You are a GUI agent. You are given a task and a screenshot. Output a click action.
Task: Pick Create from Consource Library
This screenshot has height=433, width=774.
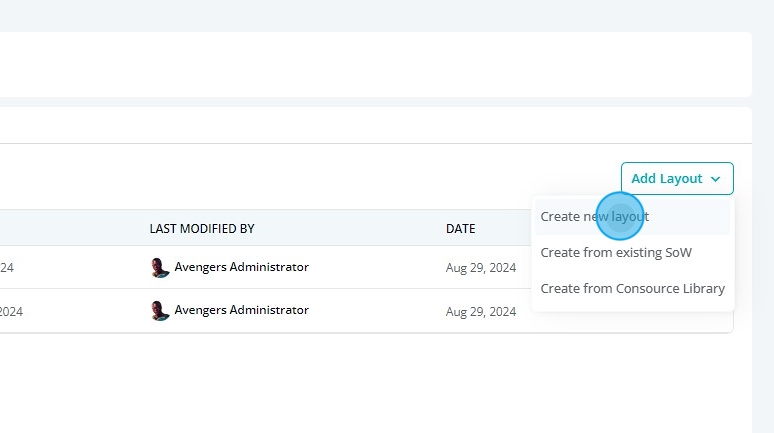pyautogui.click(x=632, y=288)
